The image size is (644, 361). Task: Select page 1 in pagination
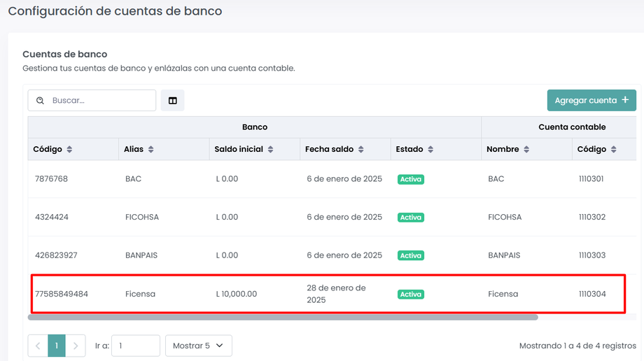57,346
